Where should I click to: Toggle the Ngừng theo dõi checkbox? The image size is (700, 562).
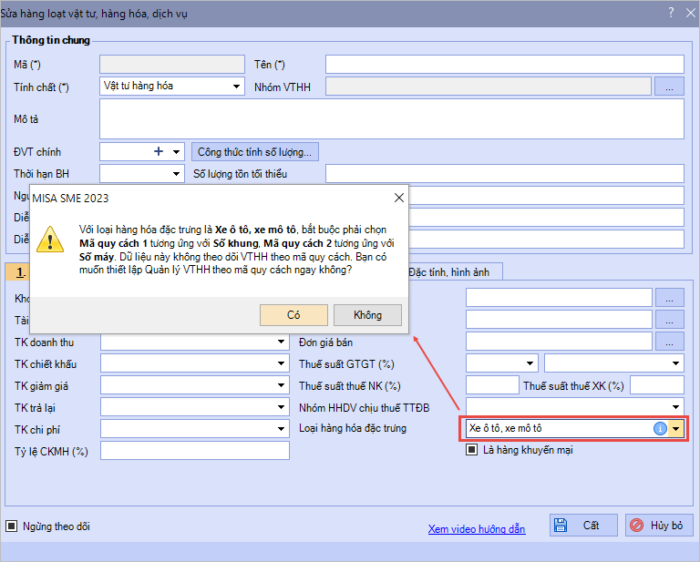pos(12,525)
